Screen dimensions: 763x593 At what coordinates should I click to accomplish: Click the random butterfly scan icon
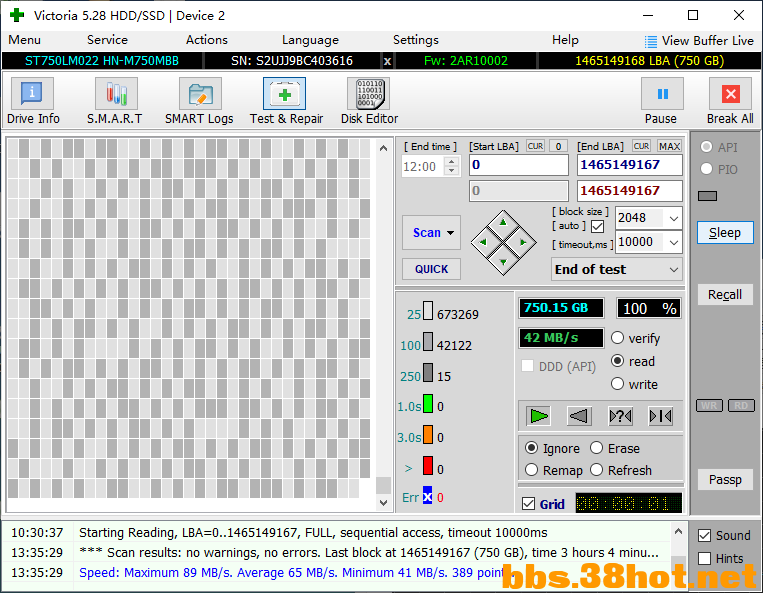[x=620, y=416]
